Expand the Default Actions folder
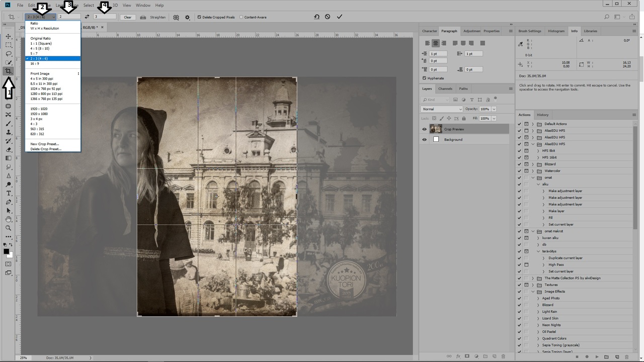Image resolution: width=644 pixels, height=362 pixels. [x=533, y=124]
